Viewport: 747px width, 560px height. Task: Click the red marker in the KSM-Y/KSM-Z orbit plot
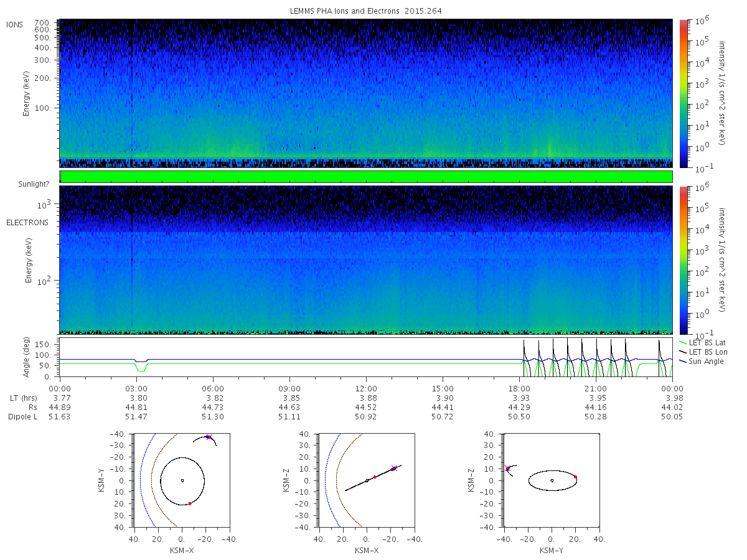coord(575,477)
